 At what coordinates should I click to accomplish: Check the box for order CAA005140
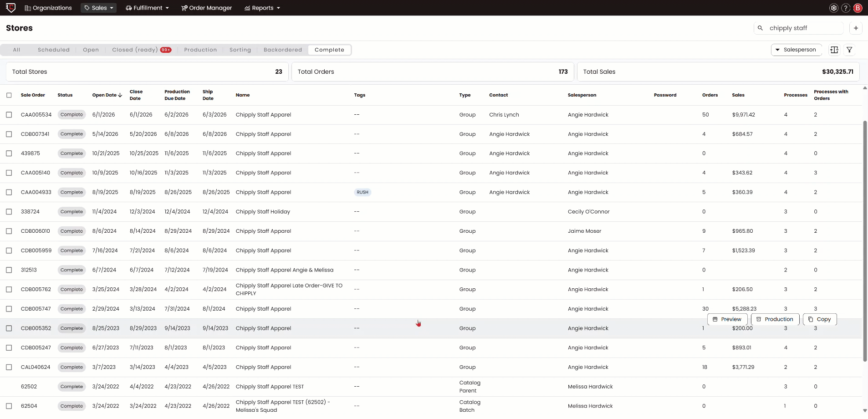(9, 173)
